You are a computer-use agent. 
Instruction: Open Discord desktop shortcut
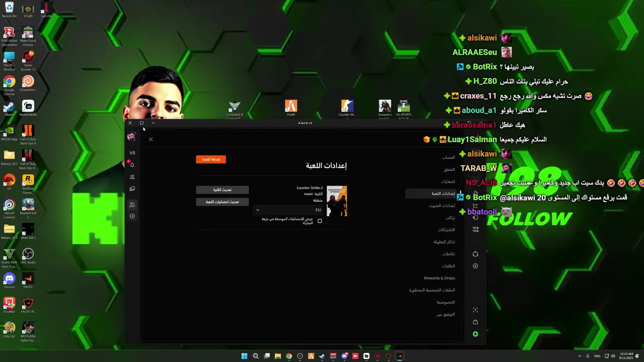[x=9, y=281]
